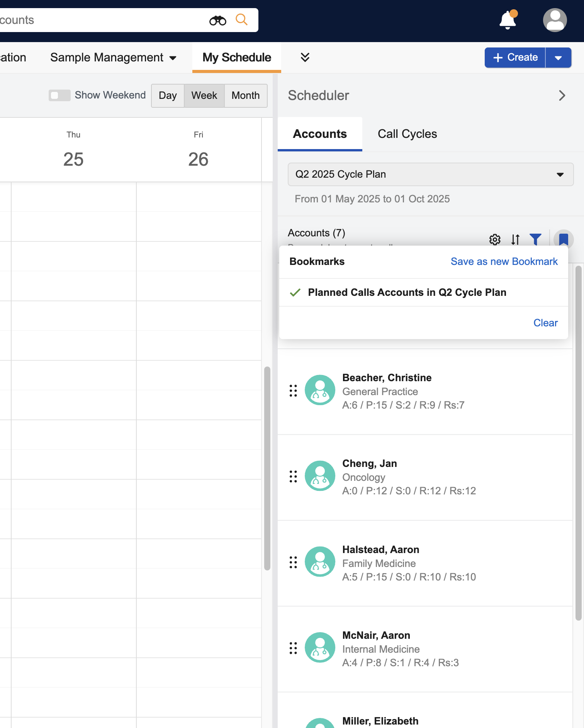Viewport: 584px width, 728px height.
Task: Open notifications bell
Action: coord(508,20)
